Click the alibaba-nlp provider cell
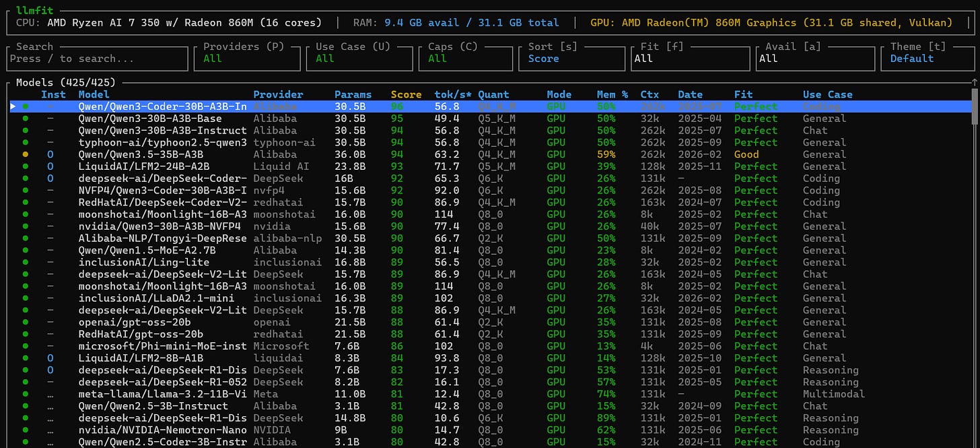 [287, 238]
